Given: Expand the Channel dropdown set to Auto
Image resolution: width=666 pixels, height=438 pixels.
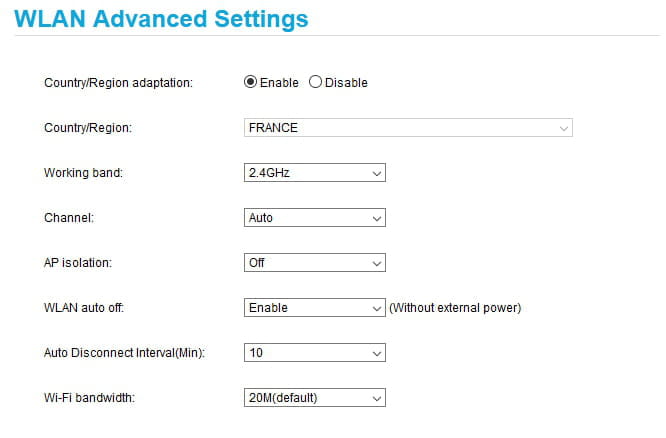Looking at the screenshot, I should coord(315,218).
